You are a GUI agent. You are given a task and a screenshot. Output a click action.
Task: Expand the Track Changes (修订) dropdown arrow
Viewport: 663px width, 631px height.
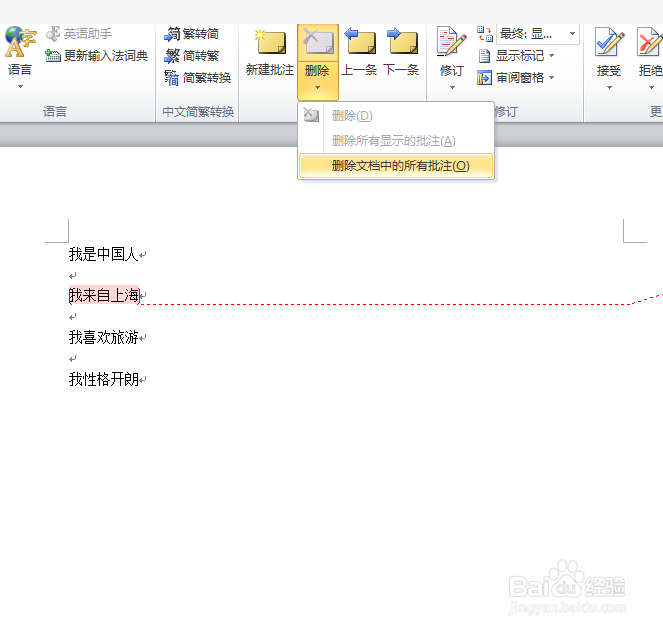452,88
